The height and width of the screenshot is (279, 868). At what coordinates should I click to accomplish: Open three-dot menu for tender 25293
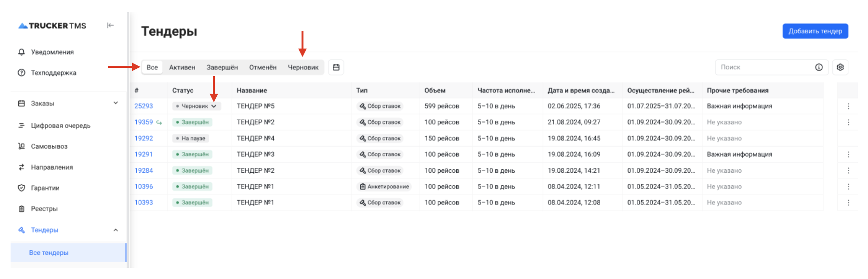point(848,106)
